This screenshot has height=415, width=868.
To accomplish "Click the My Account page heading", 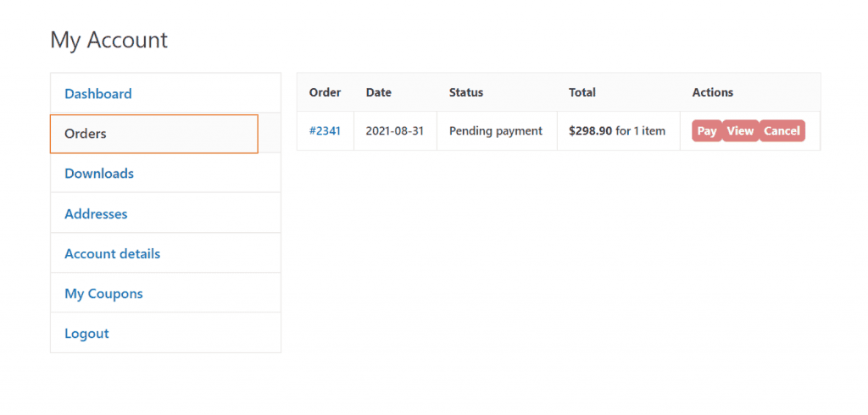I will 109,40.
